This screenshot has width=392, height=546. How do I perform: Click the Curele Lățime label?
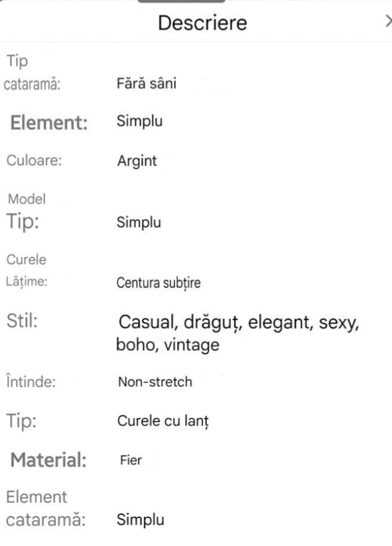pyautogui.click(x=27, y=271)
